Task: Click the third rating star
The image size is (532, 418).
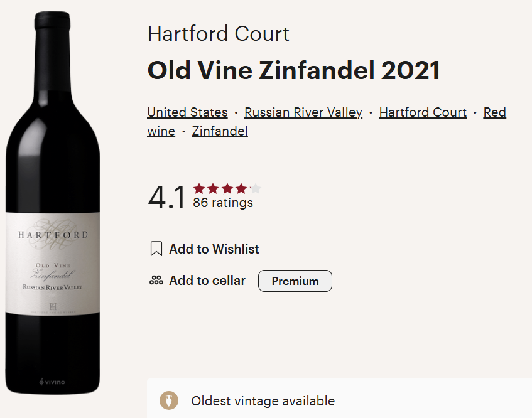Action: (x=227, y=188)
